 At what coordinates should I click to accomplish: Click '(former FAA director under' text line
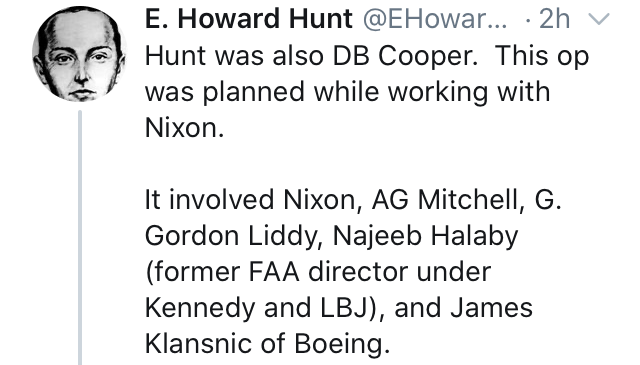click(318, 272)
